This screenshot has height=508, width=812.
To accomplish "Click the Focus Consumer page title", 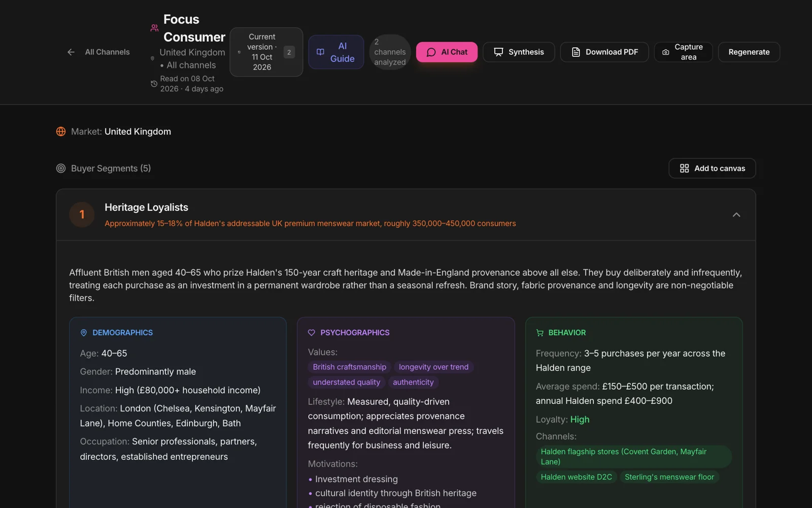I will coord(194,28).
